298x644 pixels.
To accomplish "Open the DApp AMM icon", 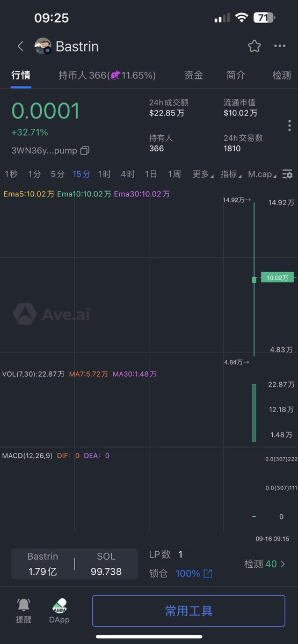I will tap(60, 605).
